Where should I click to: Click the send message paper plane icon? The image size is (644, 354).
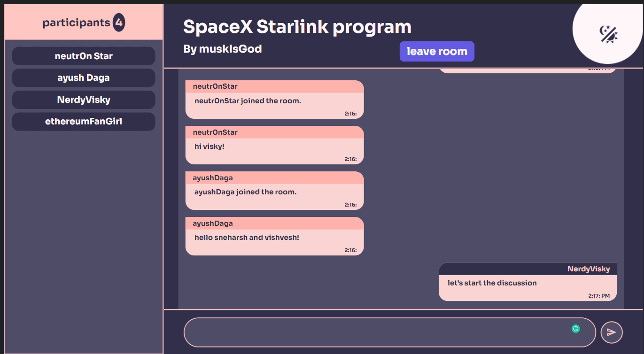(x=612, y=332)
